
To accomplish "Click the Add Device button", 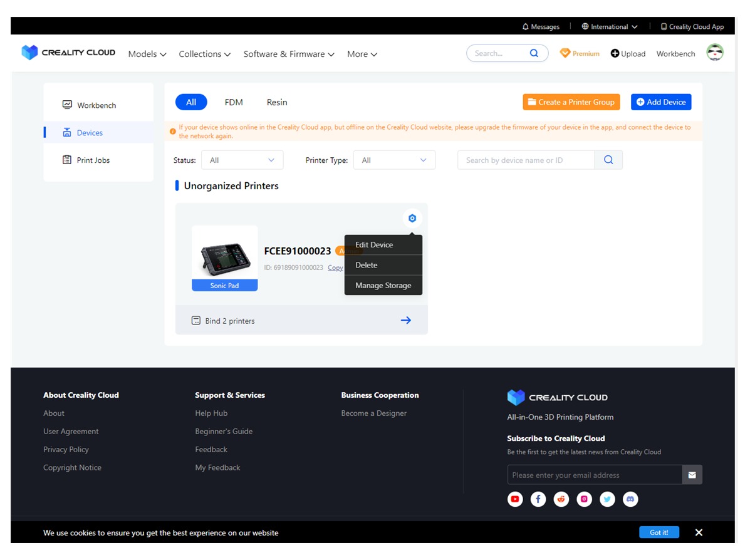I will (661, 102).
